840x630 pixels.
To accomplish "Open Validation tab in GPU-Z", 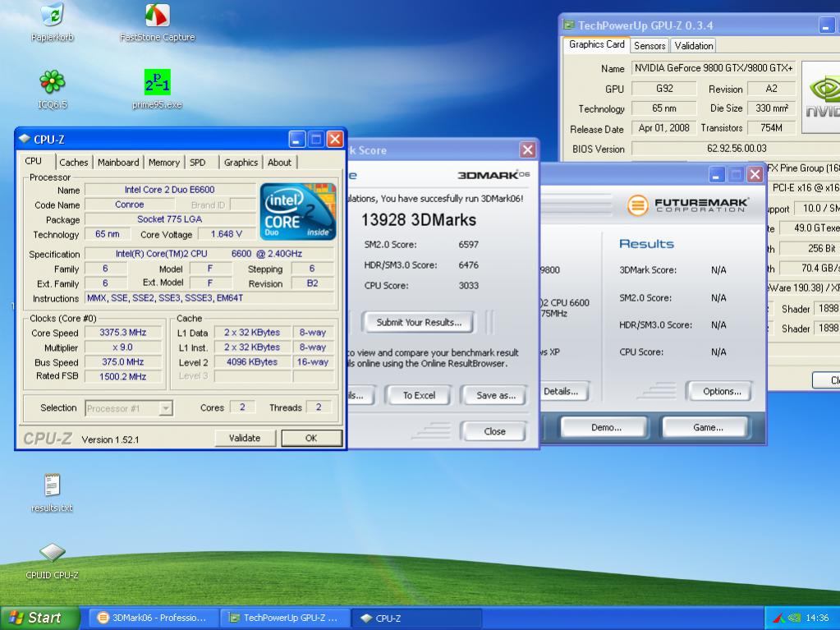I will [694, 45].
